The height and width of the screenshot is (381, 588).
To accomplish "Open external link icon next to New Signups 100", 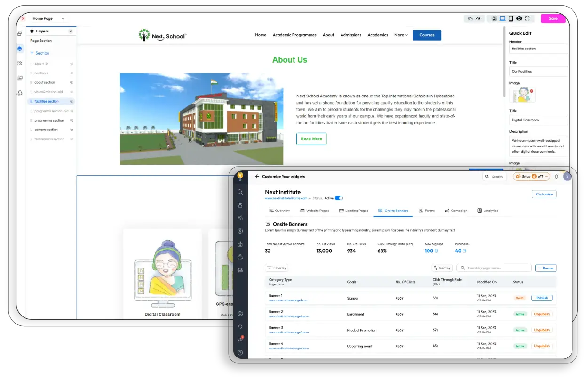I will point(436,251).
